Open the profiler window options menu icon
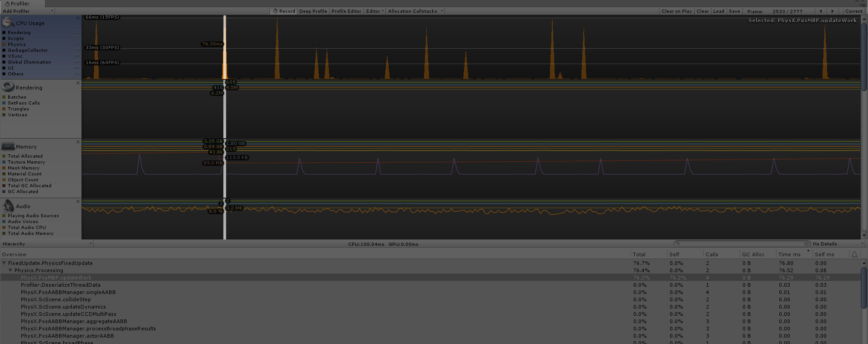Image resolution: width=868 pixels, height=344 pixels. pyautogui.click(x=863, y=4)
